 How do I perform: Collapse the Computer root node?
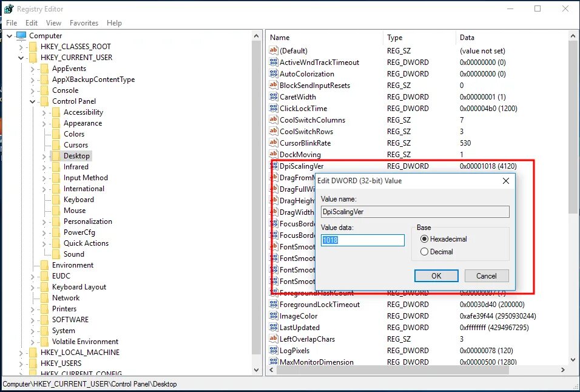click(x=10, y=36)
